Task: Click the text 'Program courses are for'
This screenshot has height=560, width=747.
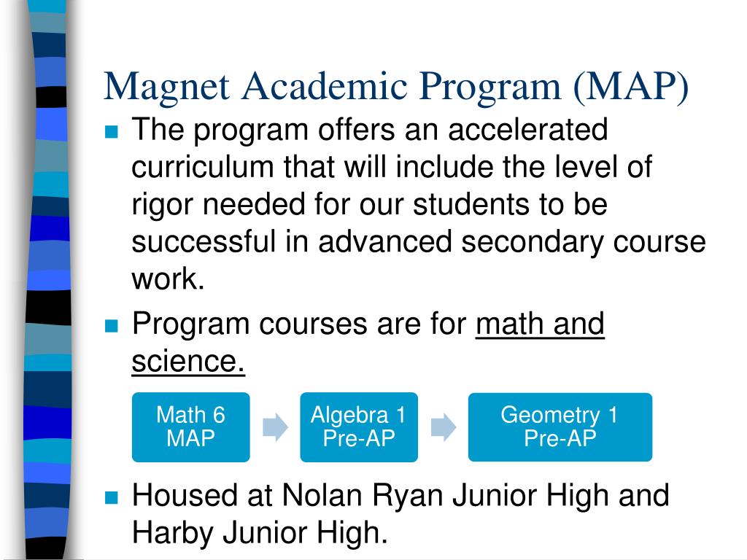Action: (299, 324)
